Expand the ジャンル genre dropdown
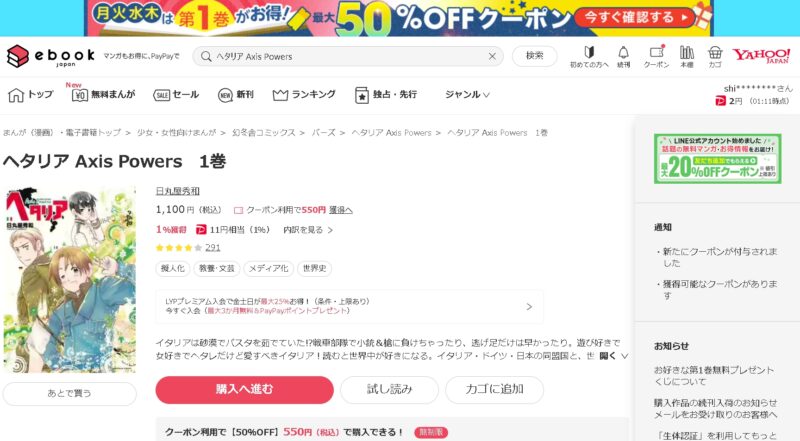800x441 pixels. [467, 94]
